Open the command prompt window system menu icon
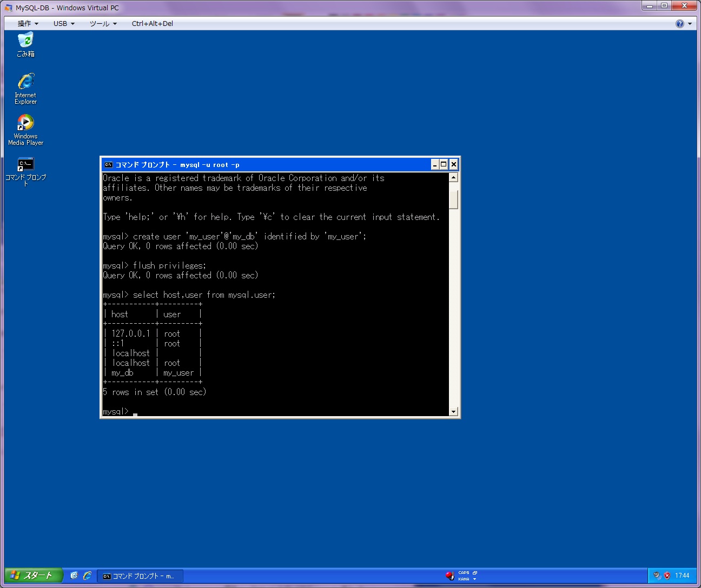701x588 pixels. coord(108,165)
